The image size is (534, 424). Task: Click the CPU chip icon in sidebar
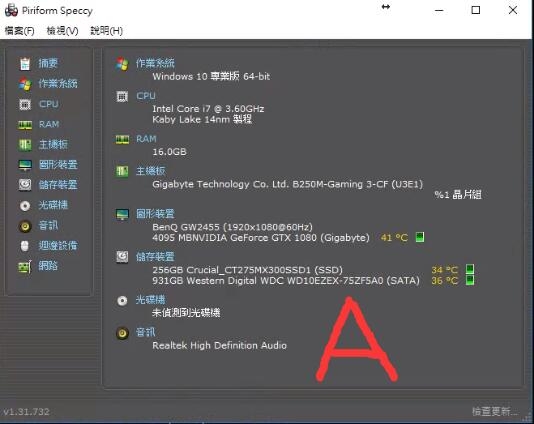[25, 104]
